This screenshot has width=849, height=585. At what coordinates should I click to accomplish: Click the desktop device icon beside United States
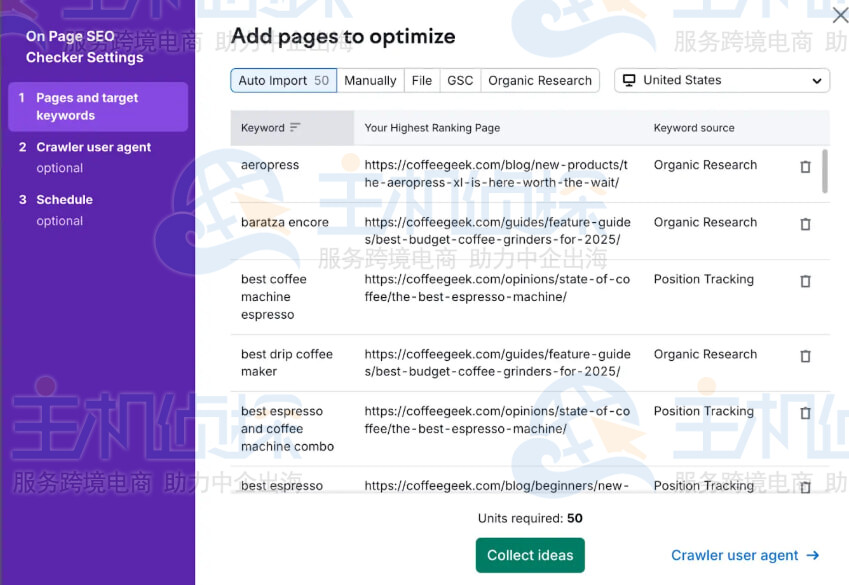(629, 80)
